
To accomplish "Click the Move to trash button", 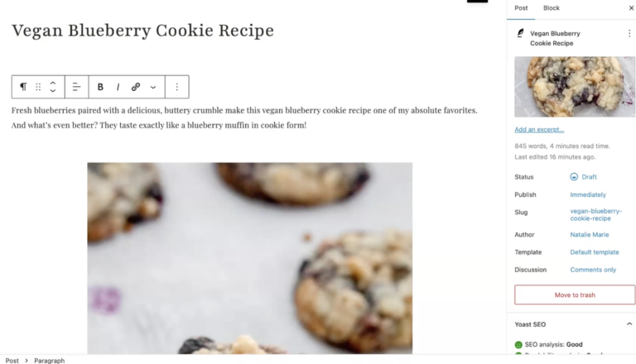I will (x=575, y=295).
